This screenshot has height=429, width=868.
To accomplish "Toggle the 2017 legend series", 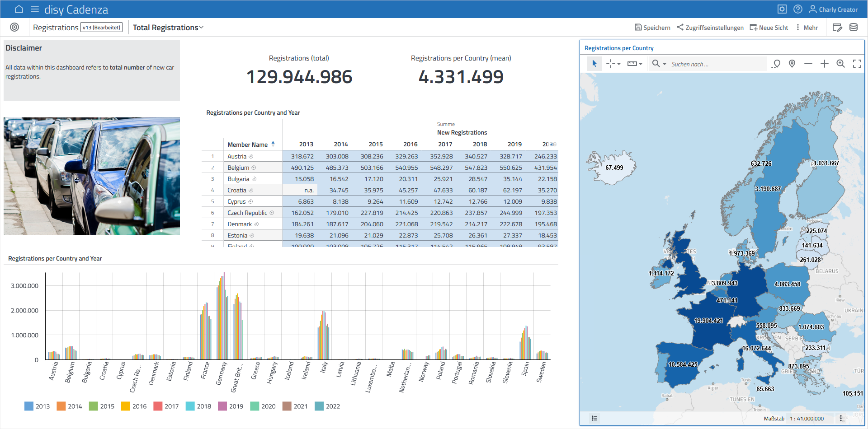I will coord(166,406).
